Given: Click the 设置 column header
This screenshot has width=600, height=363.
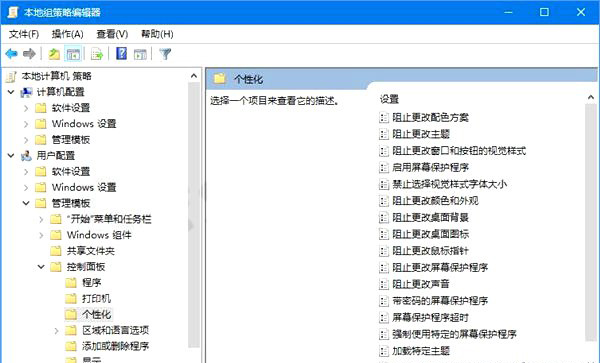Looking at the screenshot, I should pyautogui.click(x=390, y=99).
